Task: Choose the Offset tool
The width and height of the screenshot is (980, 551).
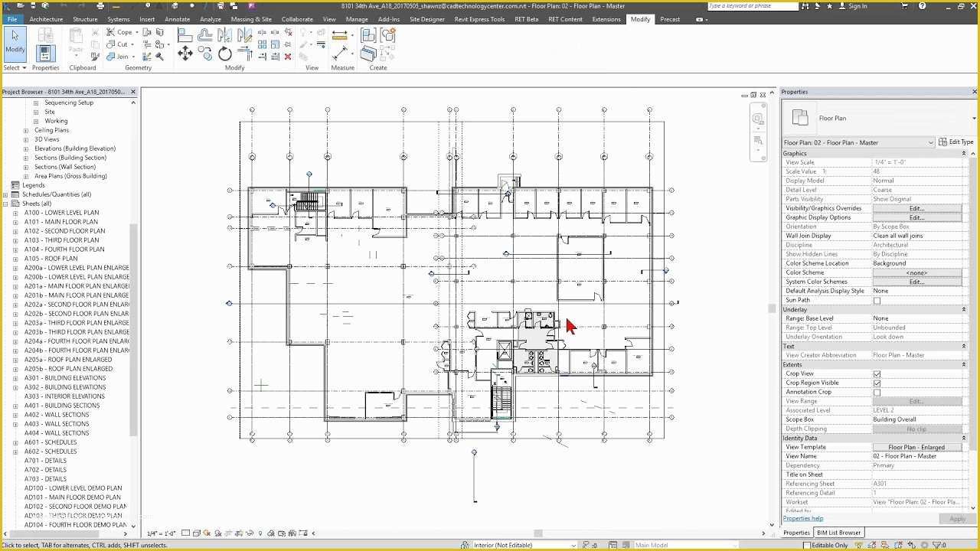Action: click(x=204, y=35)
